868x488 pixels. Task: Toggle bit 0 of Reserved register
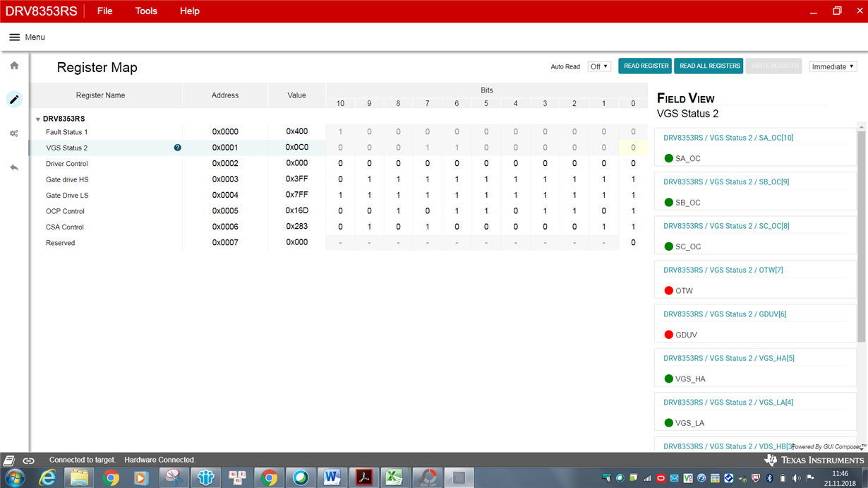[633, 243]
